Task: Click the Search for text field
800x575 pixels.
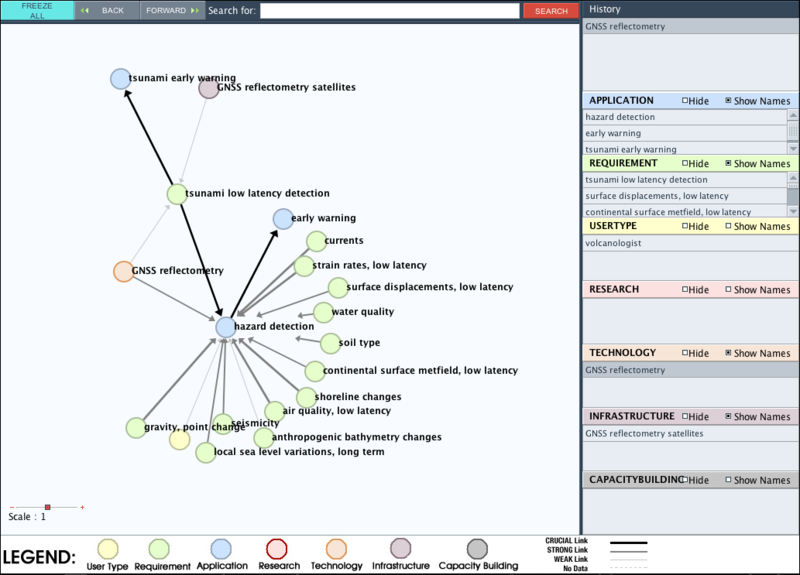Action: pos(389,11)
